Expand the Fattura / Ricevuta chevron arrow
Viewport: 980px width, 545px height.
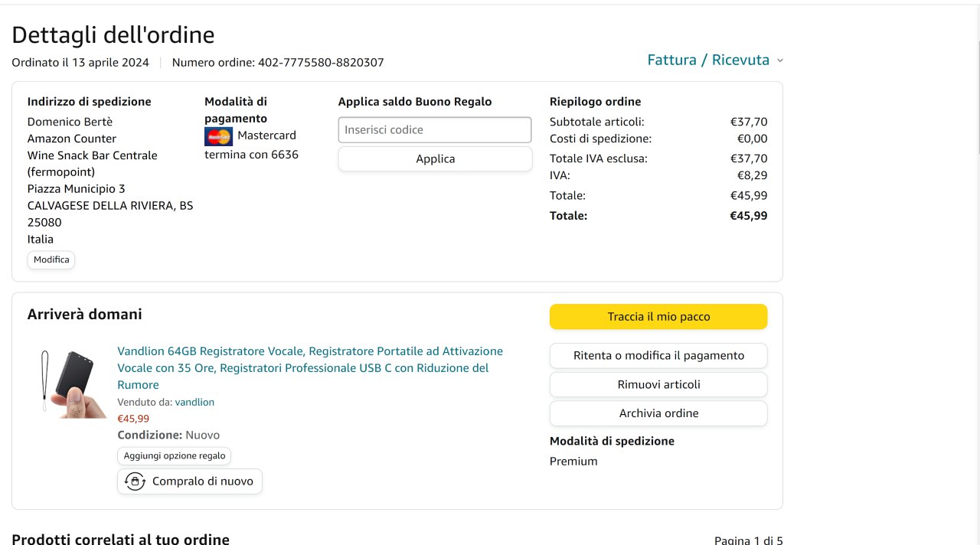[780, 60]
